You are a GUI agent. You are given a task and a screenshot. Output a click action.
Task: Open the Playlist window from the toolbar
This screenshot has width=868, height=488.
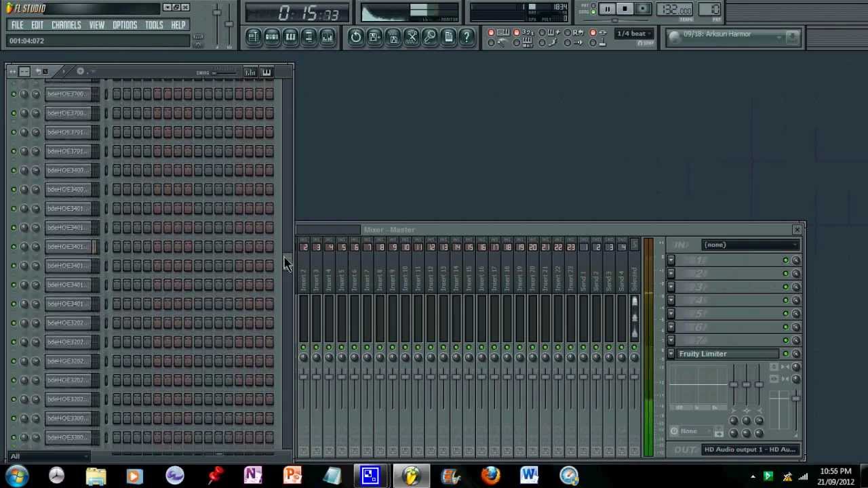(x=253, y=37)
